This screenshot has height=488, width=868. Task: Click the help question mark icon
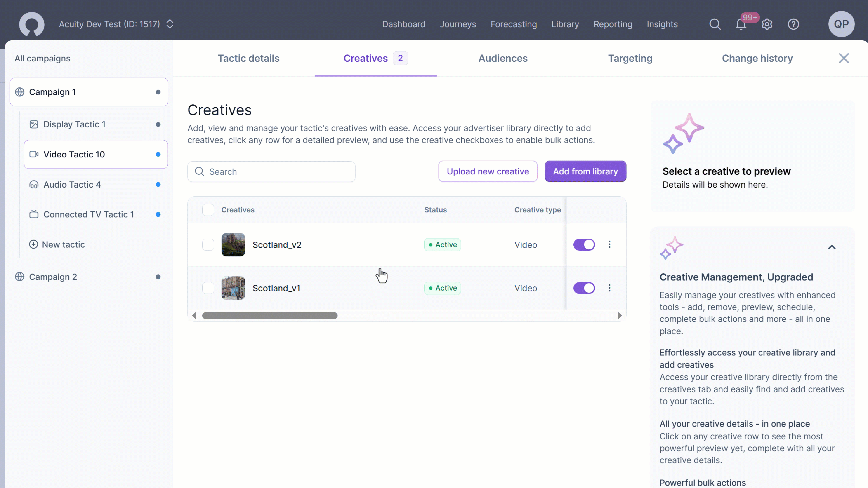pos(793,24)
